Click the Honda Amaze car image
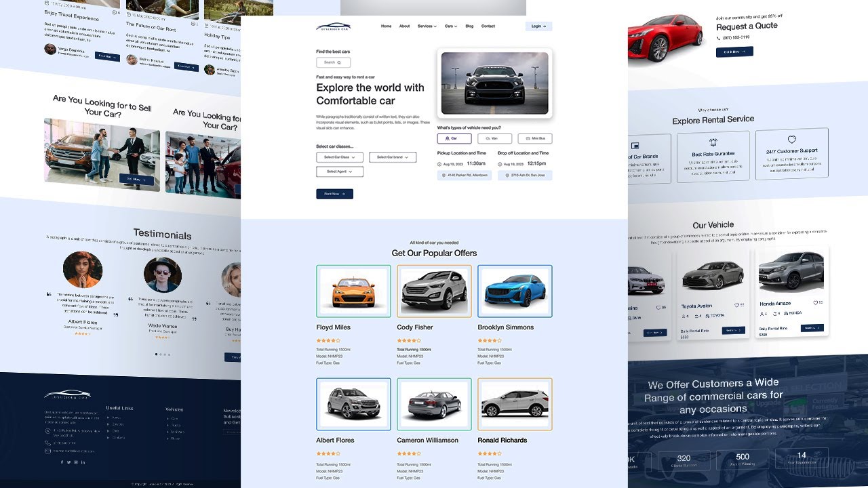The width and height of the screenshot is (868, 488). (x=791, y=271)
